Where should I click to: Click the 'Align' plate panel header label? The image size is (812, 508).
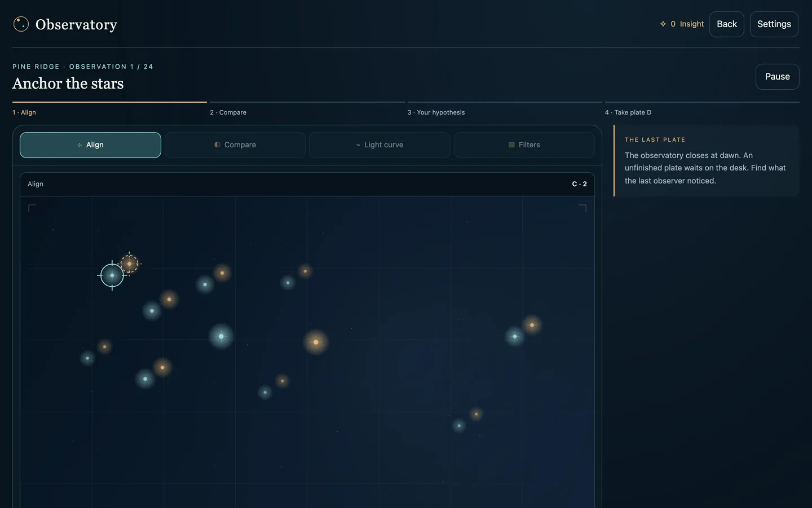(36, 184)
